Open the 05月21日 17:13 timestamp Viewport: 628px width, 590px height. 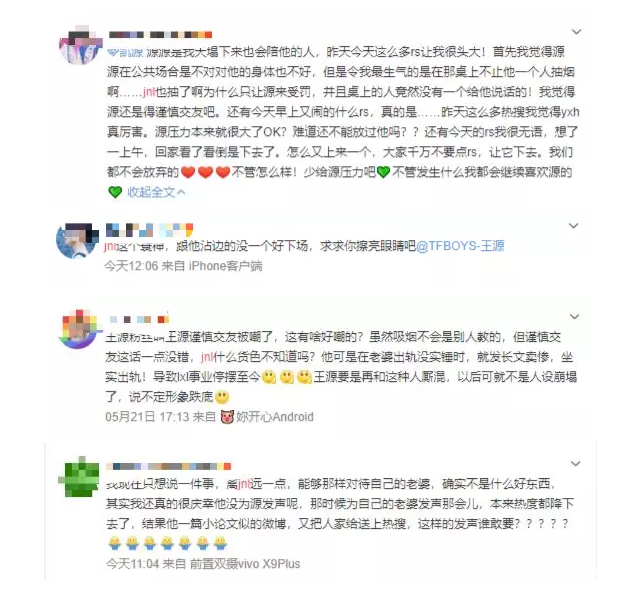click(147, 417)
